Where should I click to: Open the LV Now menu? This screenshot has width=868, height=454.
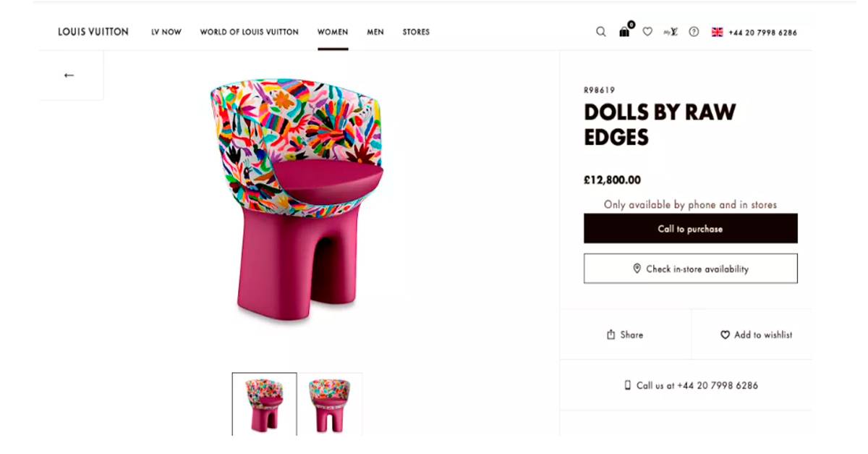pyautogui.click(x=166, y=32)
